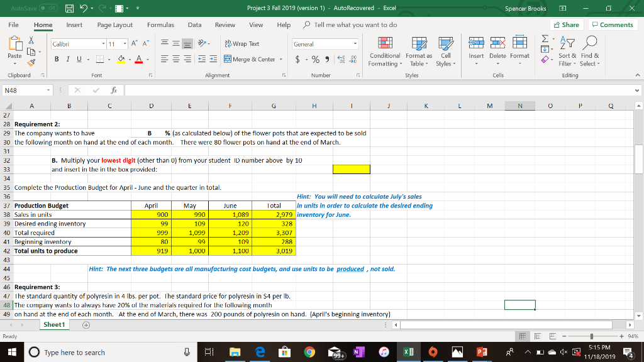
Task: Toggle Bold formatting
Action: coord(57,59)
